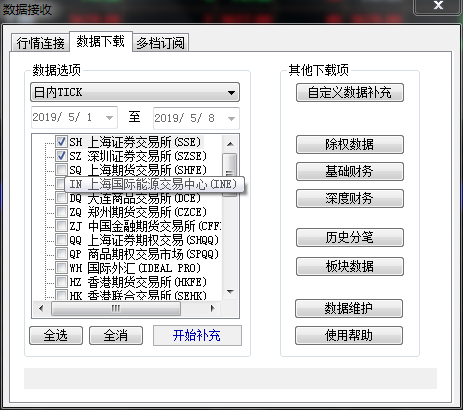Enable the SQ 上海期货交易所 checkbox
Screen dimensions: 463x410
click(x=61, y=170)
